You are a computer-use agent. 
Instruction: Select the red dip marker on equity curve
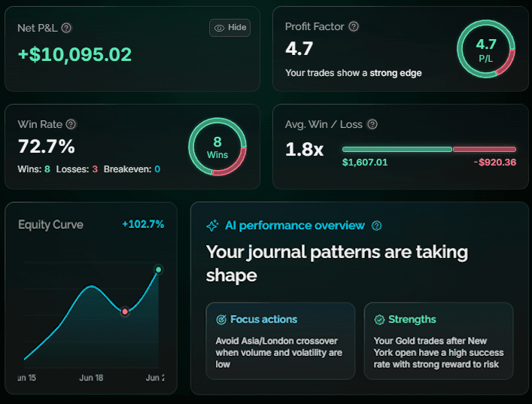(x=125, y=311)
